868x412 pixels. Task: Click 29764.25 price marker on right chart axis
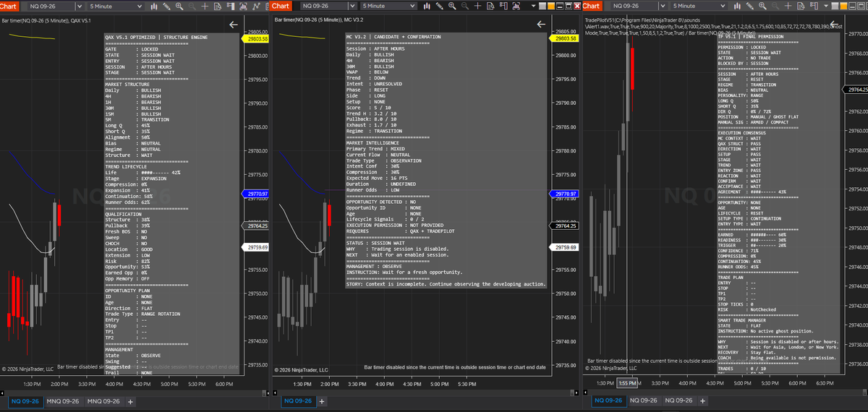tap(856, 90)
